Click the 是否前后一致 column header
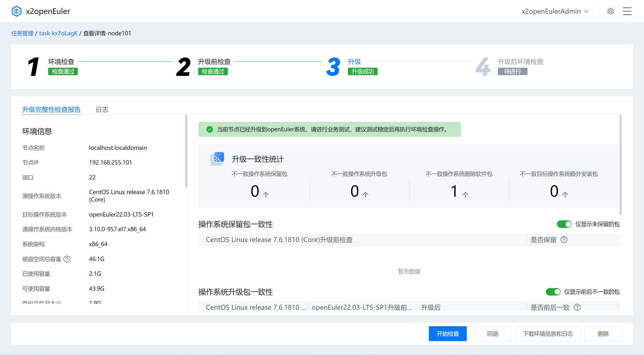The width and height of the screenshot is (644, 355). click(x=550, y=307)
